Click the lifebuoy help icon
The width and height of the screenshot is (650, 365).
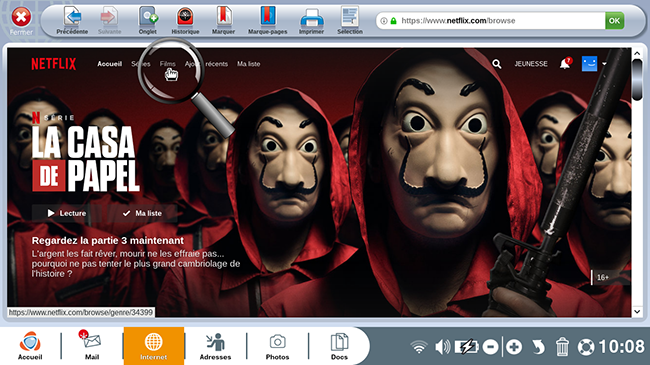pyautogui.click(x=586, y=347)
